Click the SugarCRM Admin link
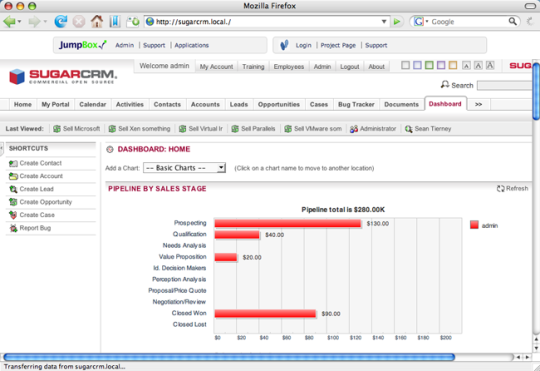This screenshot has height=371, width=540. 322,66
